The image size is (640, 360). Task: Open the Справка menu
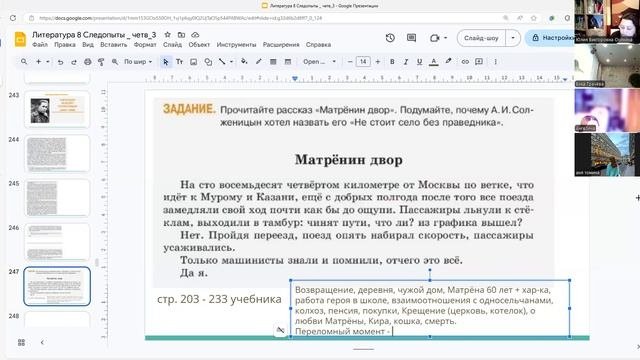click(318, 44)
